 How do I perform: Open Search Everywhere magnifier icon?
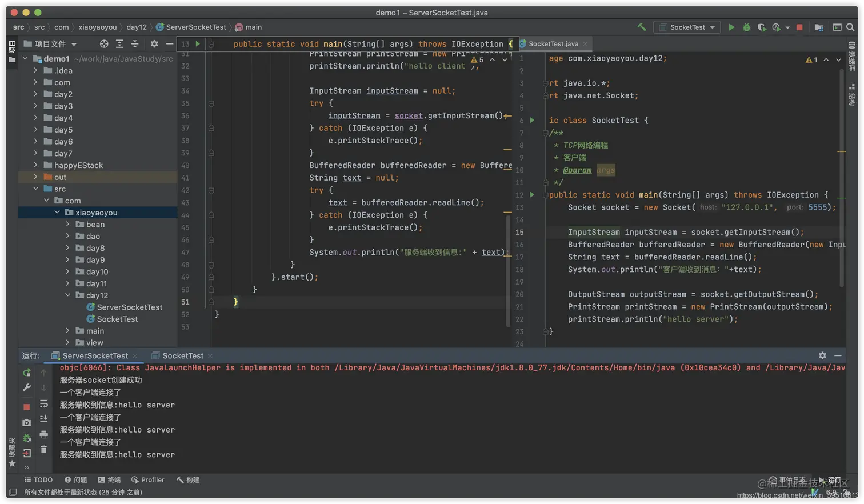[x=850, y=27]
